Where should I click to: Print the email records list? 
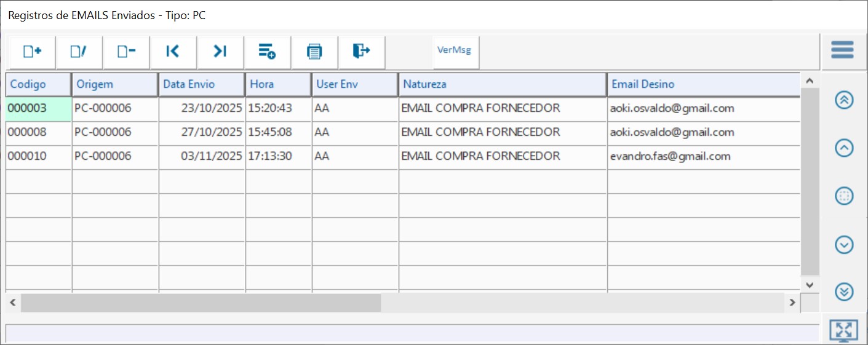pos(314,52)
